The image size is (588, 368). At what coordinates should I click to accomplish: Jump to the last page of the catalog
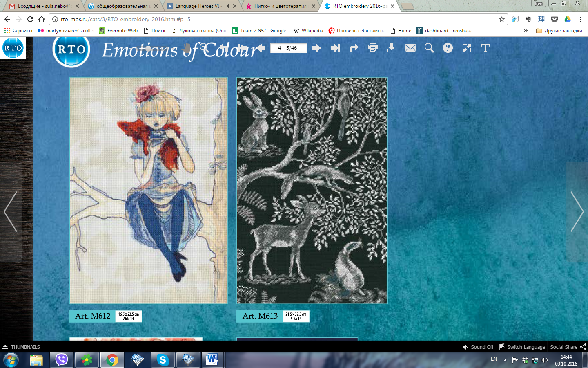coord(335,48)
